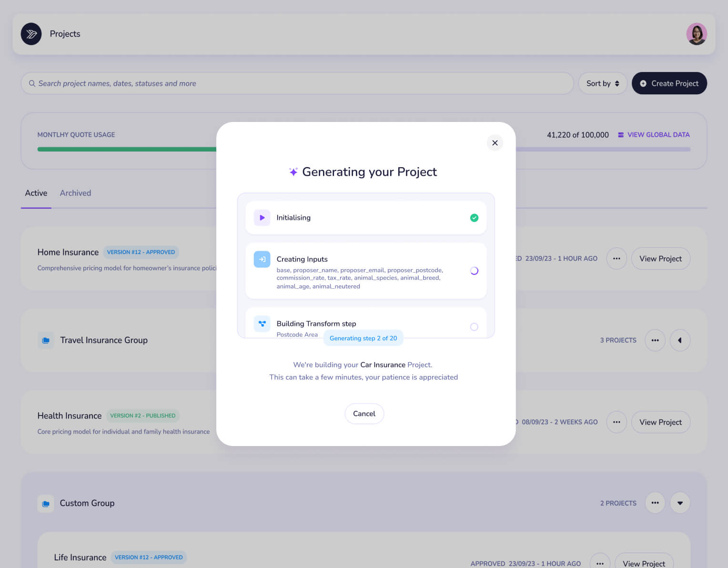This screenshot has width=728, height=568.
Task: Click the Custom Group folder icon
Action: coord(46,503)
